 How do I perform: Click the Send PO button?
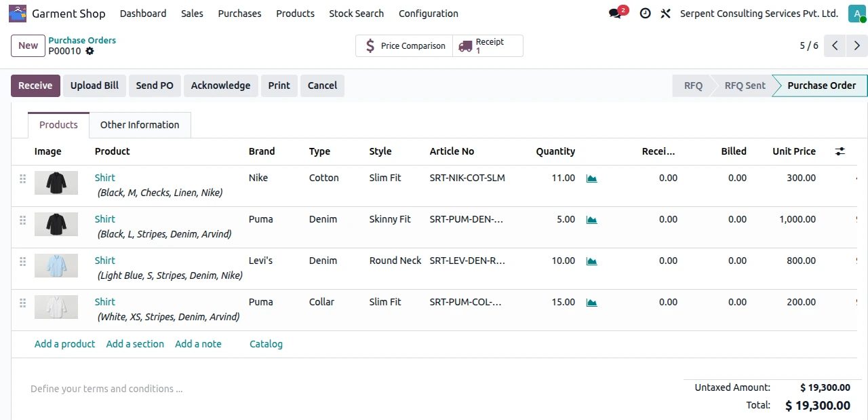coord(155,85)
